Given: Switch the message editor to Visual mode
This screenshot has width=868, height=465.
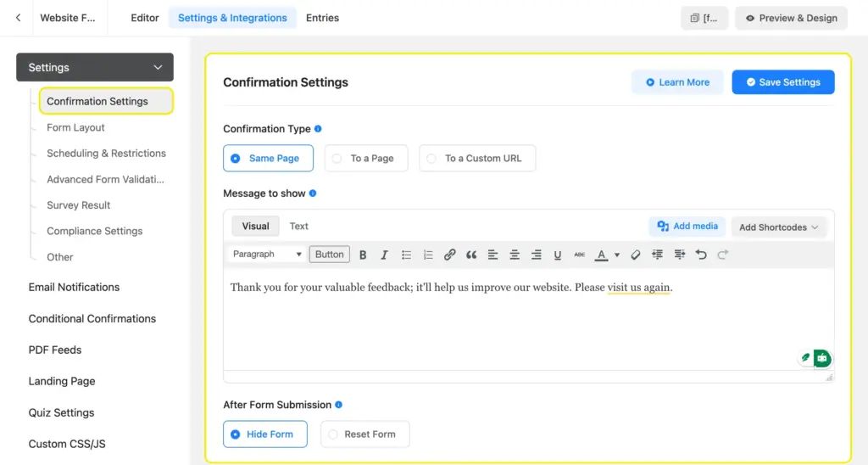Looking at the screenshot, I should click(255, 226).
